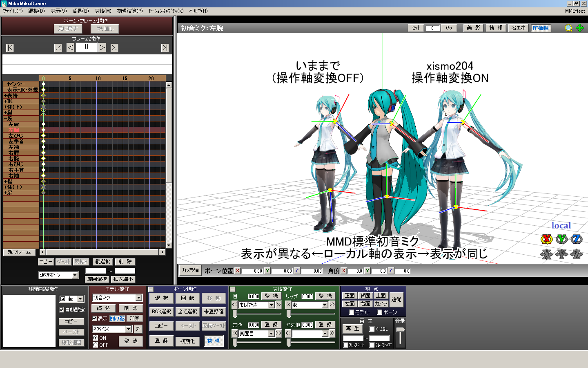The height and width of the screenshot is (368, 588).
Task: Go to next keyframe with >. button
Action: 114,48
